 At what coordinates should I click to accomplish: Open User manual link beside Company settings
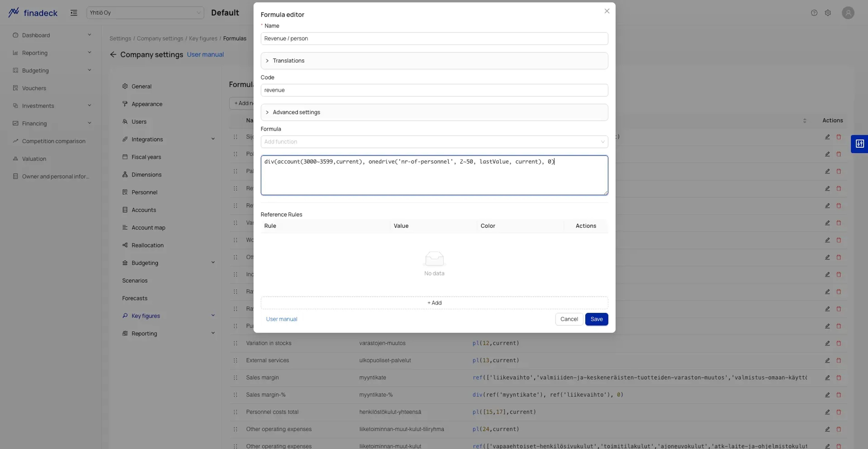pos(205,55)
